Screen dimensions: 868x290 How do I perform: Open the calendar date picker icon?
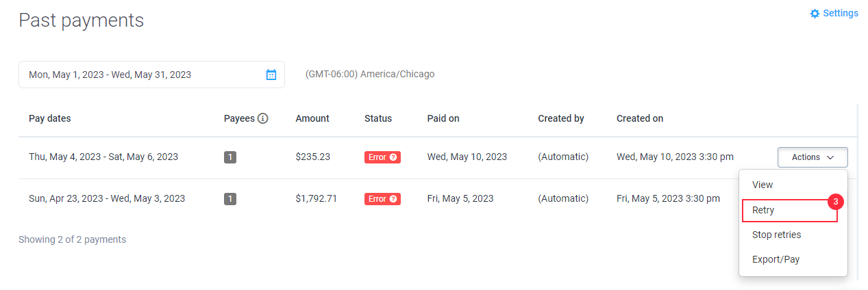click(271, 75)
